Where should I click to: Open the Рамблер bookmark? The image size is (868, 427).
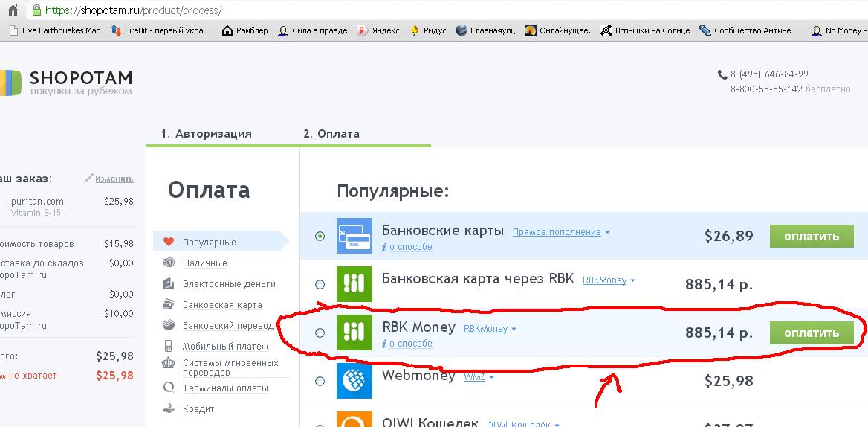[x=244, y=30]
